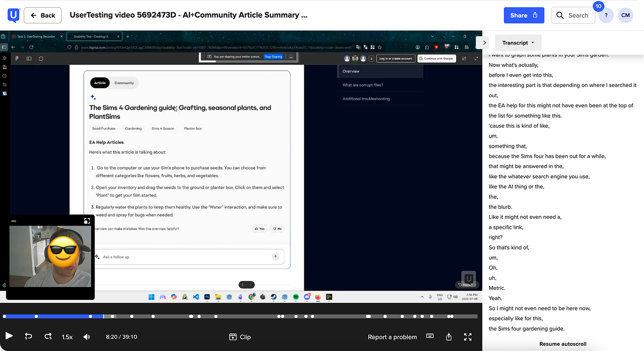Click the comment bubble icon in Figma toolbar
The image size is (644, 351).
tap(41, 58)
